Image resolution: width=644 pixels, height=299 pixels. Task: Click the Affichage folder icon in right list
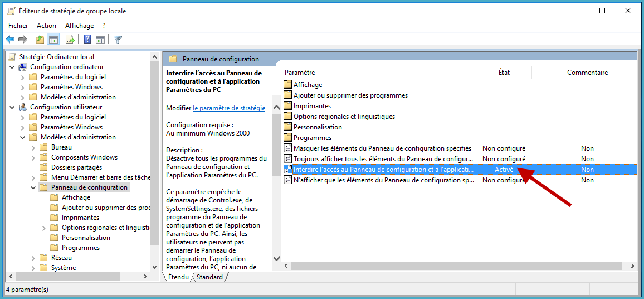[x=288, y=84]
